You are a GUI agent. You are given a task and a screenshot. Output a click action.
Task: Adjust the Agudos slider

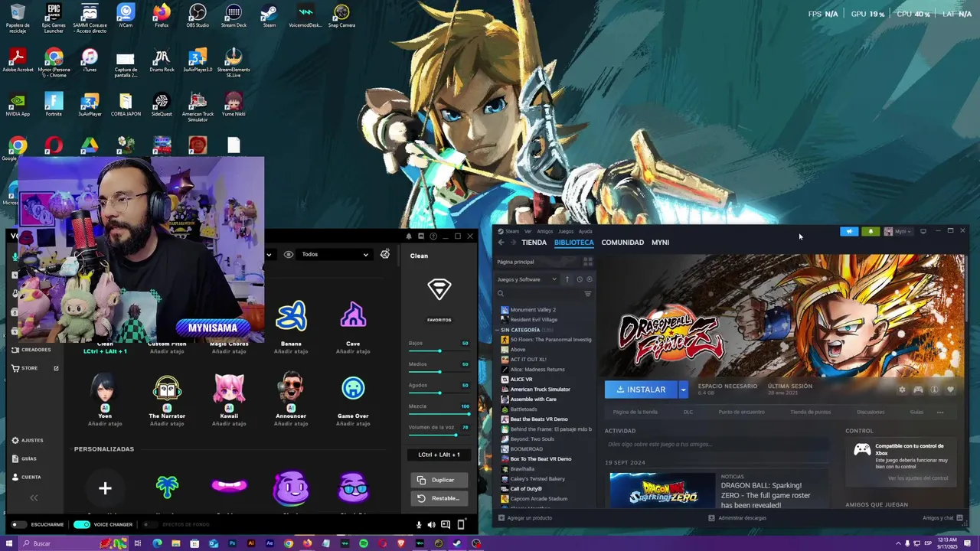[x=439, y=393]
